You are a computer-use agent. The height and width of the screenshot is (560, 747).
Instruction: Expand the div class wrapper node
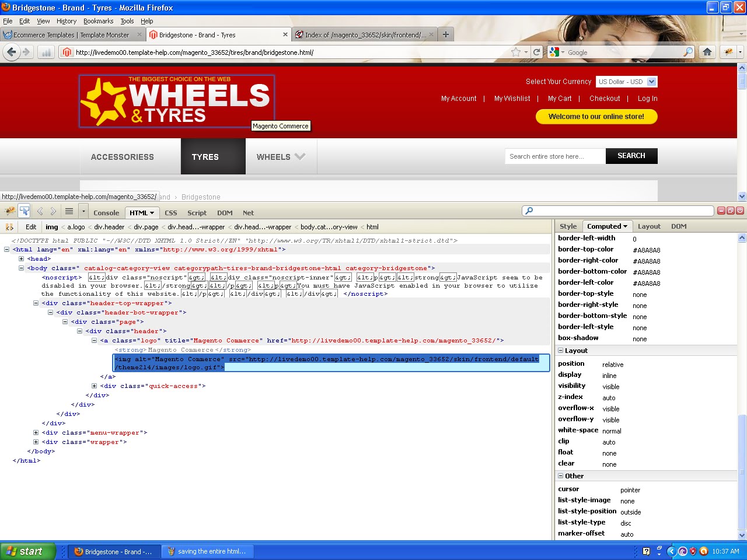click(x=36, y=442)
